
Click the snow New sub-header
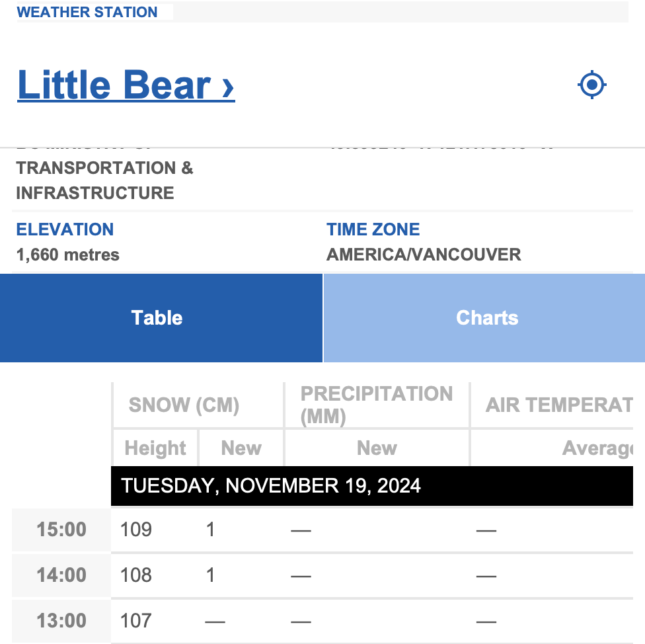pyautogui.click(x=241, y=448)
